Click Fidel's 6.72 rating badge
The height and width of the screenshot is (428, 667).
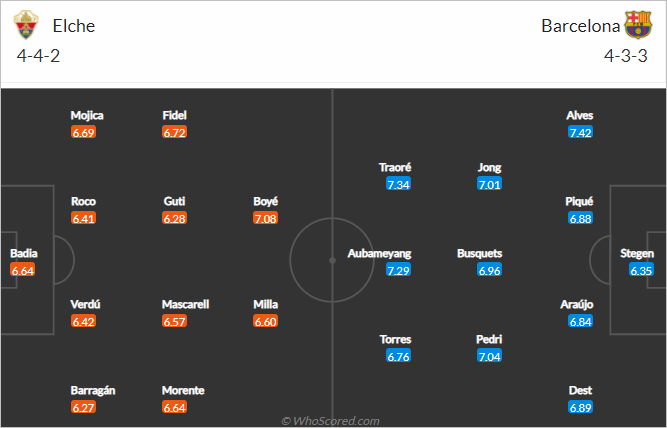[x=174, y=132]
